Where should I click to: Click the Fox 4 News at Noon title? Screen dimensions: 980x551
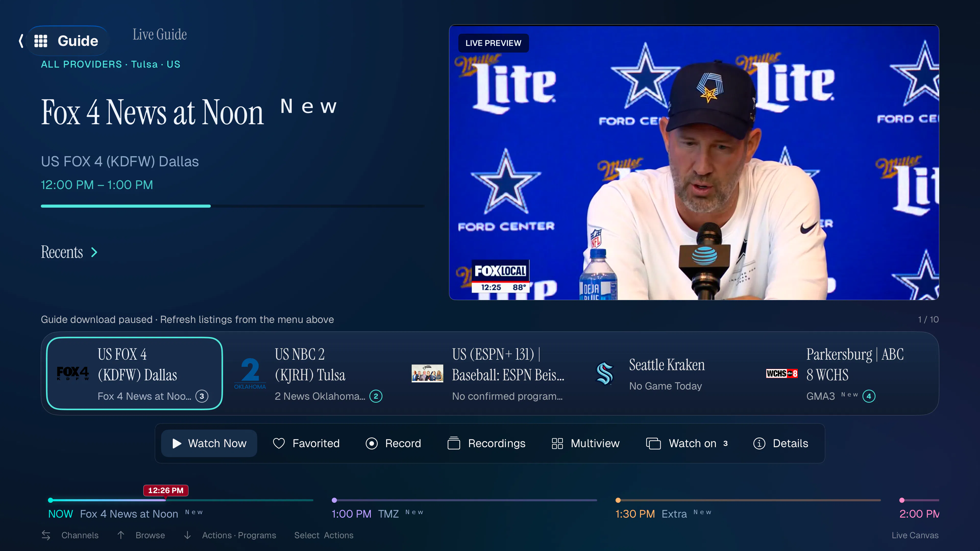[152, 112]
